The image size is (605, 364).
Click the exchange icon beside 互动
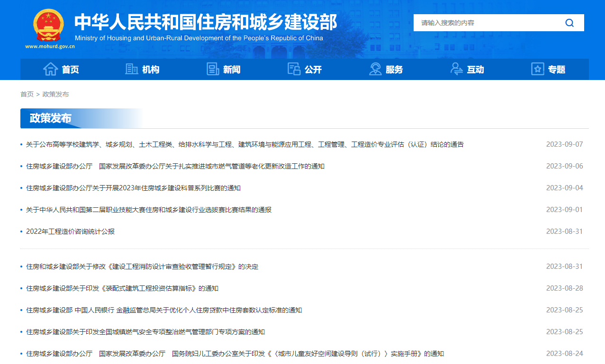(457, 69)
